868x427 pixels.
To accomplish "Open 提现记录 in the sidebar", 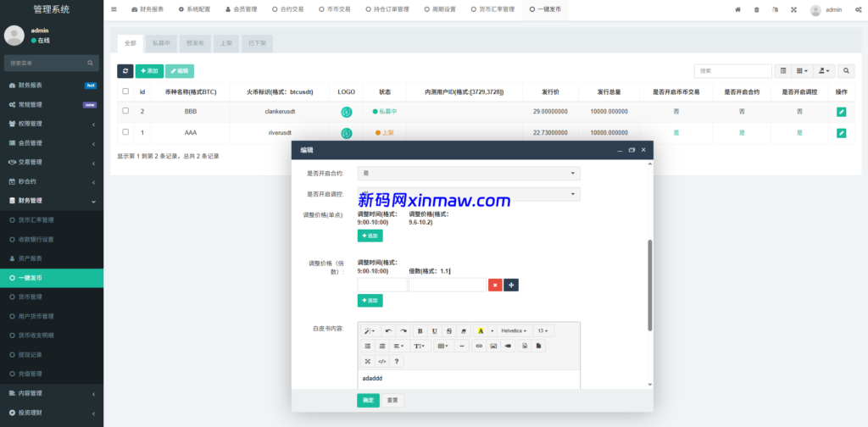I will coord(52,354).
